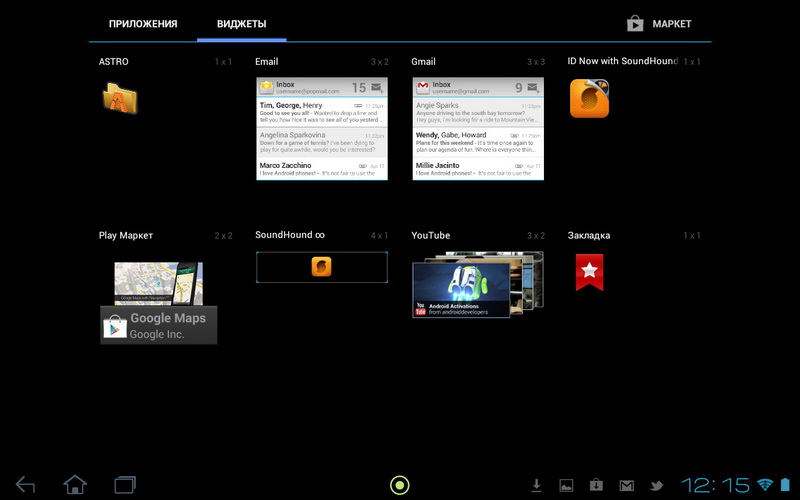Click the SoundHound ∞ widget label

coord(290,235)
